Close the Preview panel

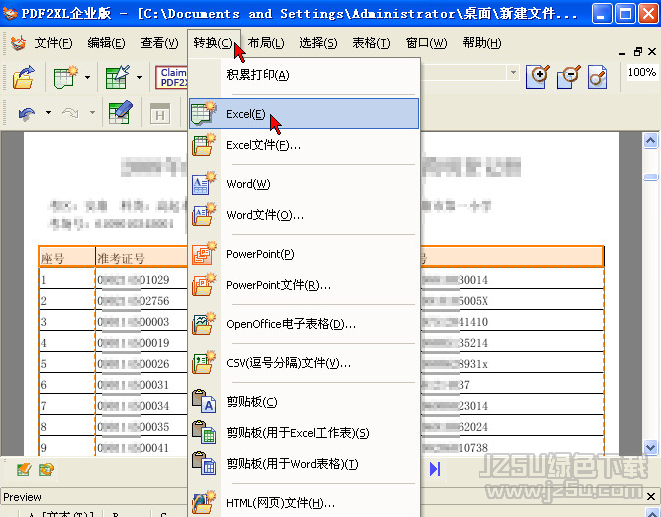click(x=651, y=497)
